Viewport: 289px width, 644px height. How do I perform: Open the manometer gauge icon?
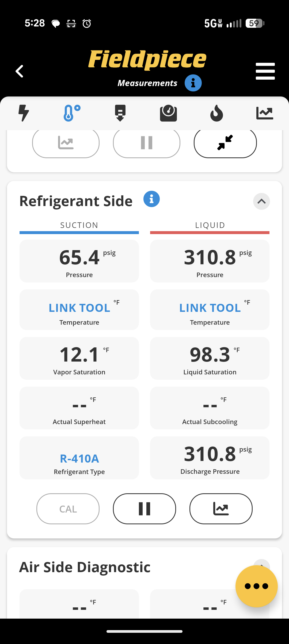168,113
